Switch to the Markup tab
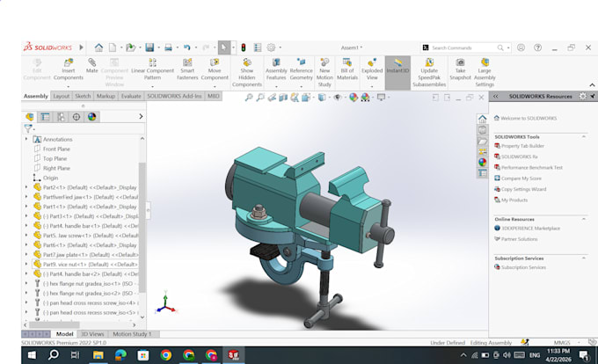Screen dimensions: 598x364 click(x=106, y=96)
